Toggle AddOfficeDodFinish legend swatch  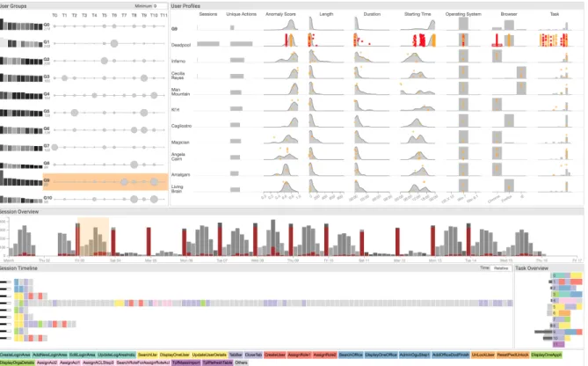tap(450, 355)
